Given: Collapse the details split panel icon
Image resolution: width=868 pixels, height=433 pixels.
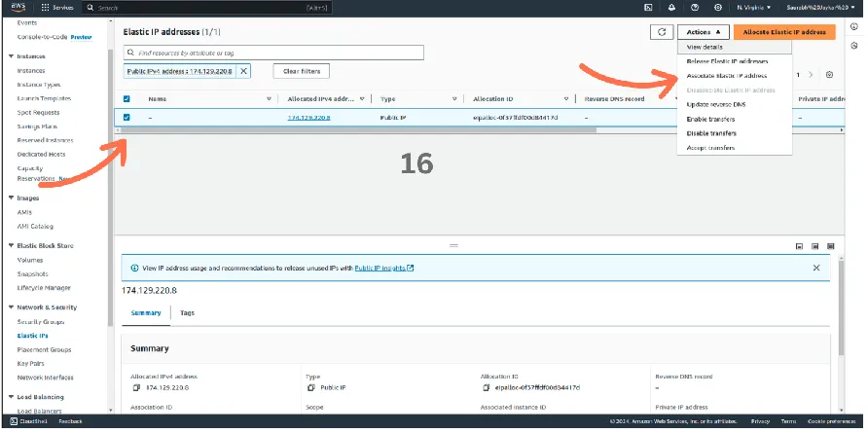Looking at the screenshot, I should click(x=799, y=246).
